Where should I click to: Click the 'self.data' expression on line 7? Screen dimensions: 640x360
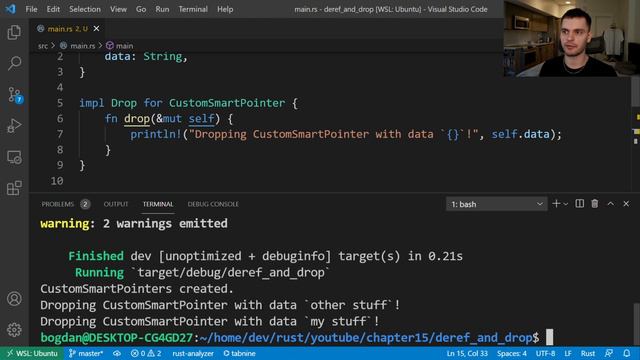(x=520, y=134)
